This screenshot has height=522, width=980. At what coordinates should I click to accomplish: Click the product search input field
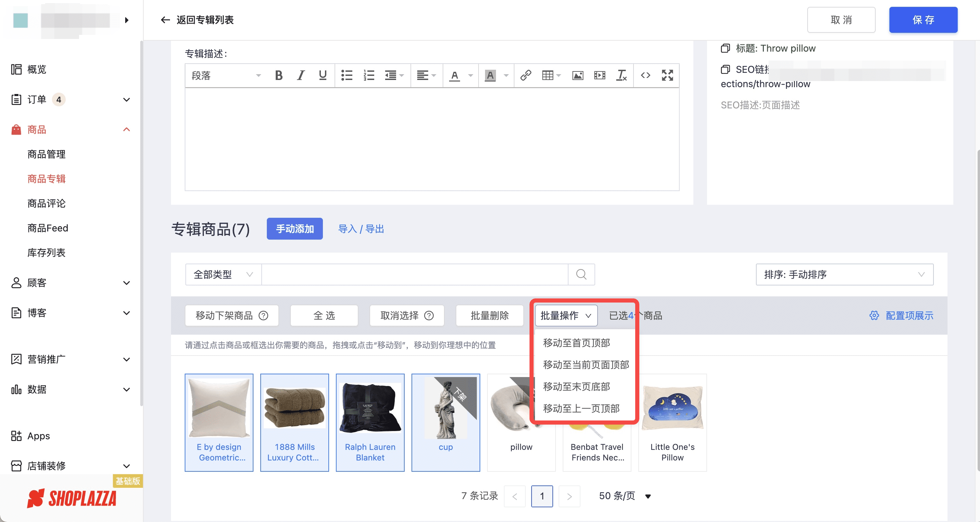click(415, 274)
